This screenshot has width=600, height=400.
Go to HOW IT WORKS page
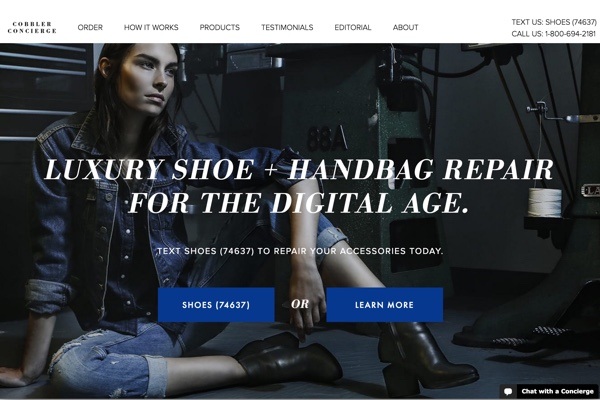tap(151, 28)
